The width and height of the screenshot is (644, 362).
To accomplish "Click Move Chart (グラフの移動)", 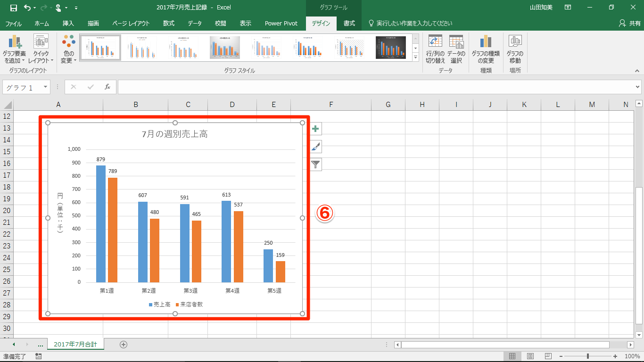I will [x=515, y=49].
